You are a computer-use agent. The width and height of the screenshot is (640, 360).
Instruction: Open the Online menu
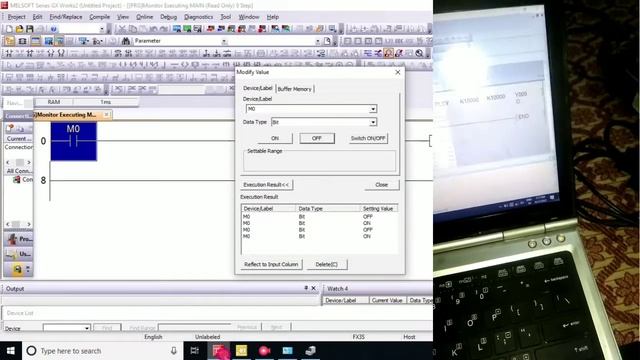[144, 17]
